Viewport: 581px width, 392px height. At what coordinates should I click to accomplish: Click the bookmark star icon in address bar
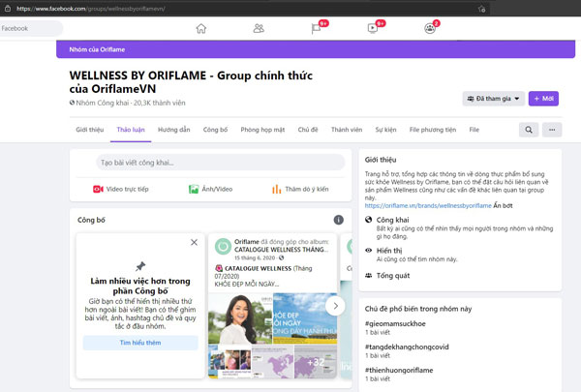click(x=481, y=9)
